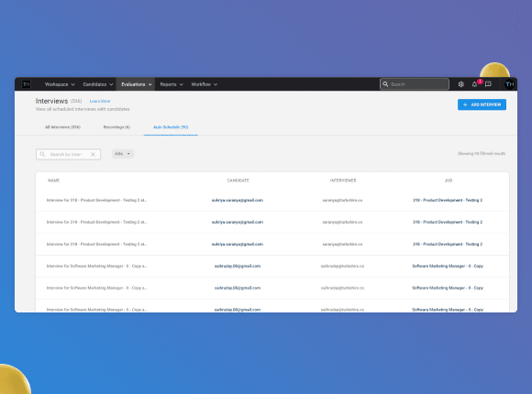Follow the Learn More link
This screenshot has width=532, height=394.
[x=100, y=101]
